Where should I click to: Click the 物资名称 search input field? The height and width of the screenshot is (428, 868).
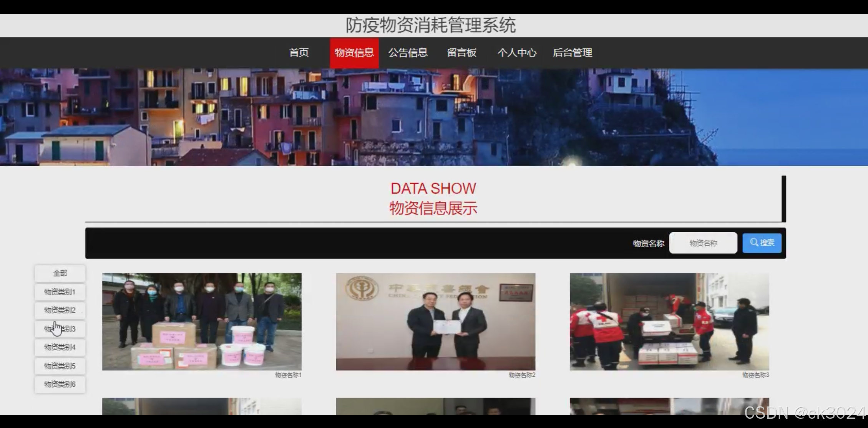click(703, 242)
